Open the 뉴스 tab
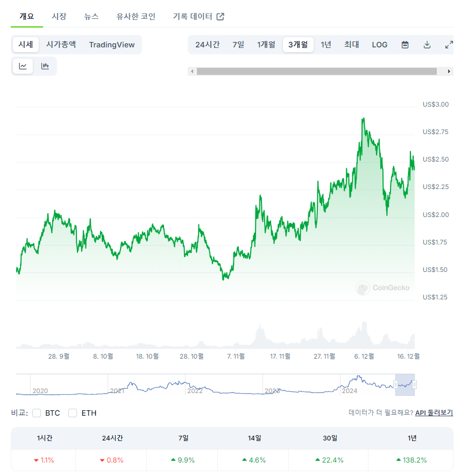The width and height of the screenshot is (461, 476). tap(91, 16)
